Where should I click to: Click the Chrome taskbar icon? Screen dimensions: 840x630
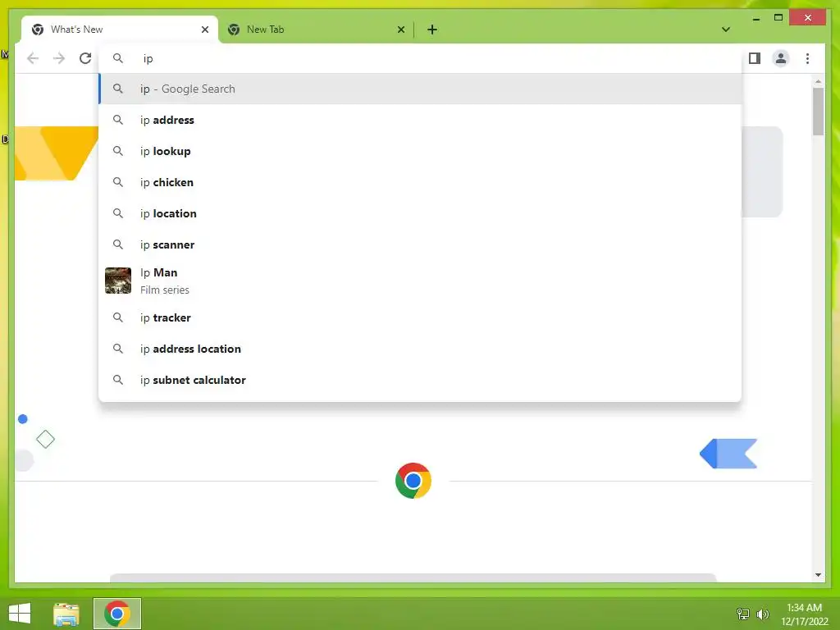[117, 614]
